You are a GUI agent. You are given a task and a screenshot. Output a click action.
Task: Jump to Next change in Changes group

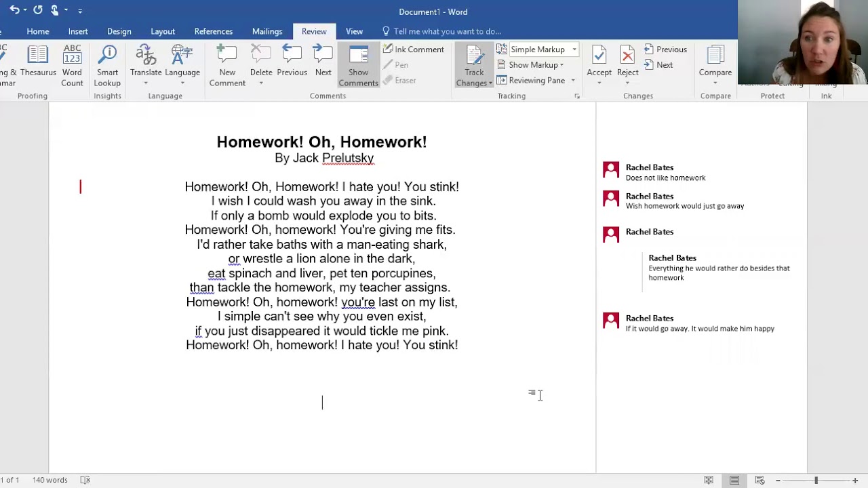pyautogui.click(x=658, y=65)
